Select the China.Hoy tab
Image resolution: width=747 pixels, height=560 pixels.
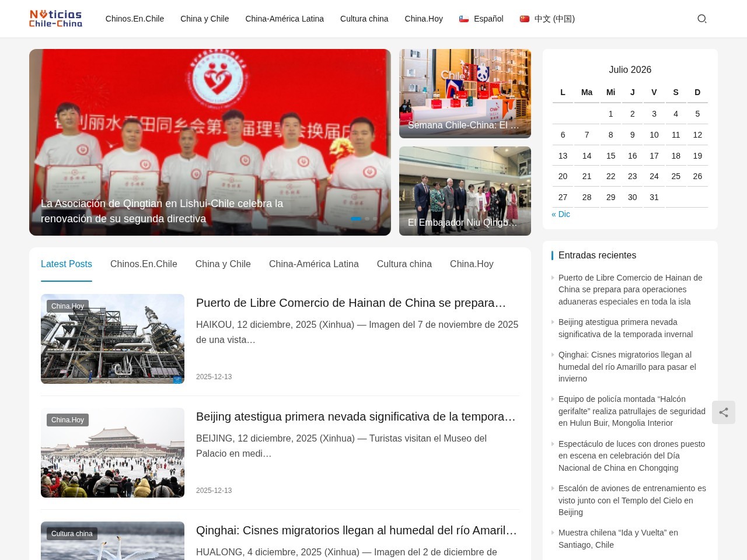click(472, 264)
